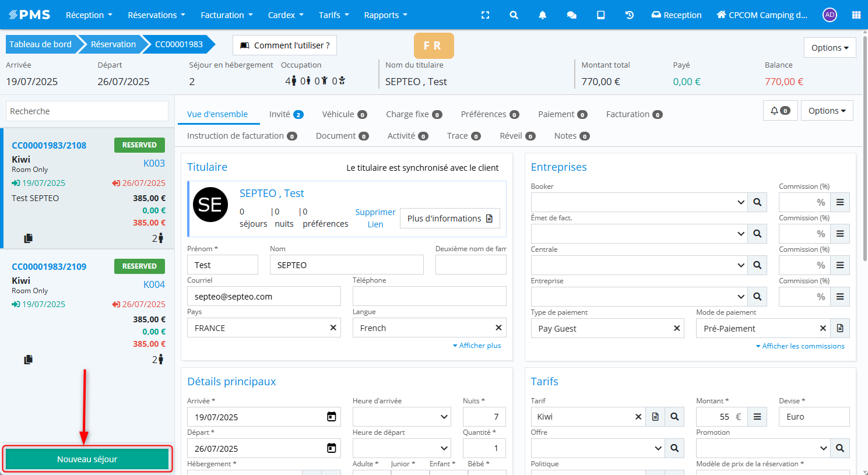Open the top-right Options dropdown

pyautogui.click(x=829, y=48)
